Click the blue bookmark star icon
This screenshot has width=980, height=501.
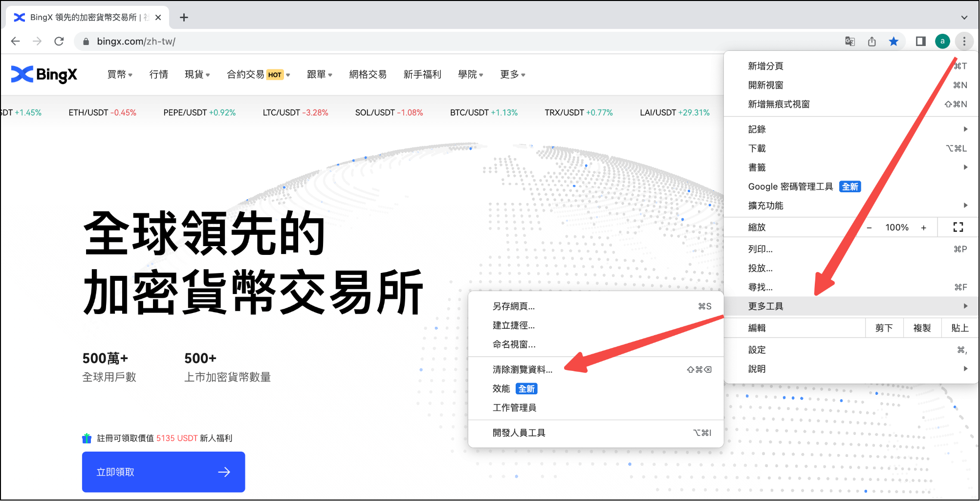coord(893,42)
